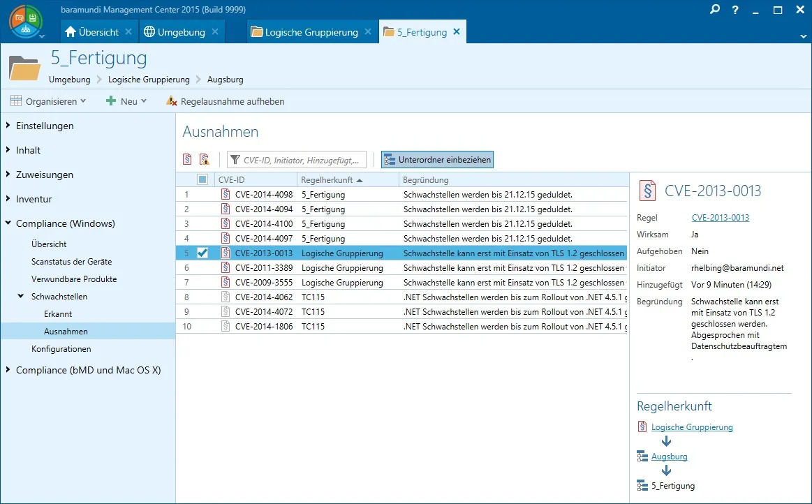This screenshot has width=812, height=504.
Task: Follow the Logische Gruppierung link in Regelherkunft
Action: 692,427
